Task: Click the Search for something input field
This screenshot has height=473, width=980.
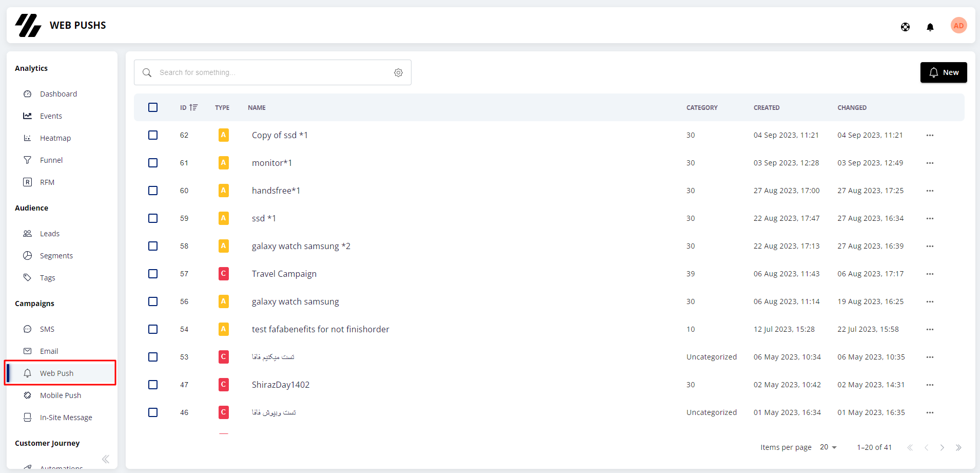Action: [x=272, y=72]
